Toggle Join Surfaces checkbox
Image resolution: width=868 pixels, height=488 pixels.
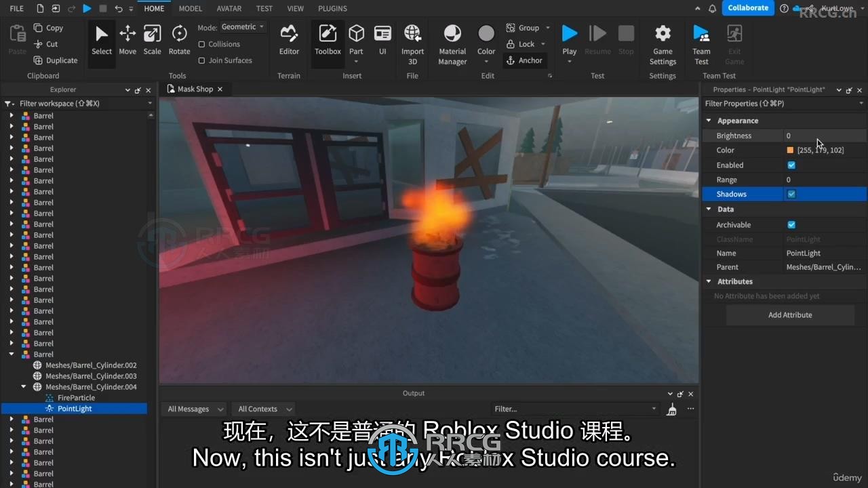pyautogui.click(x=201, y=60)
